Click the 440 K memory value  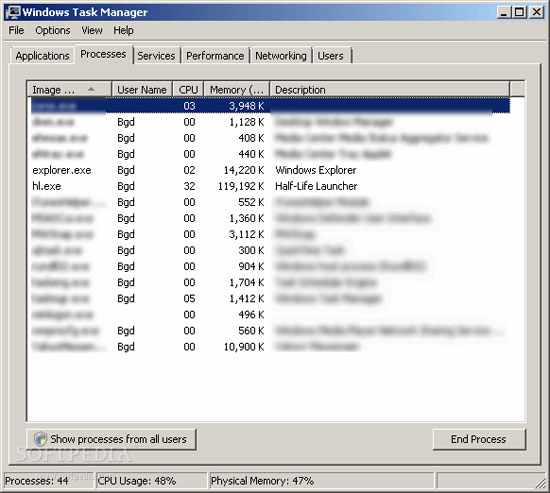point(251,154)
